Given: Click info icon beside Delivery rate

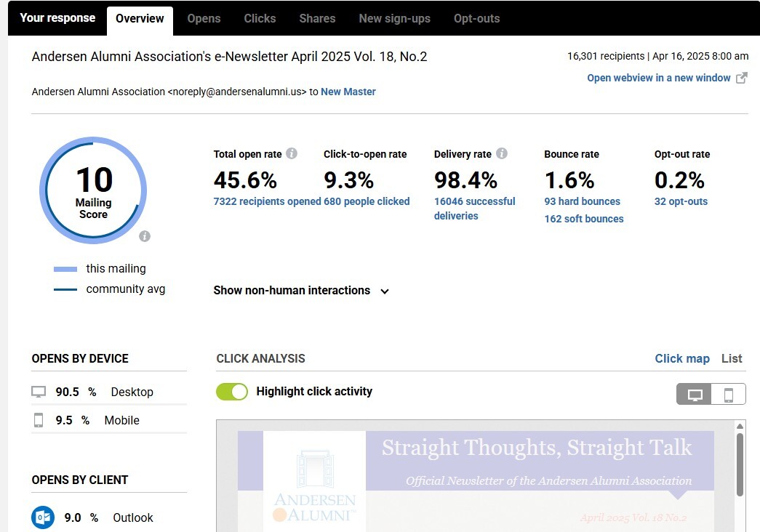Looking at the screenshot, I should (502, 153).
